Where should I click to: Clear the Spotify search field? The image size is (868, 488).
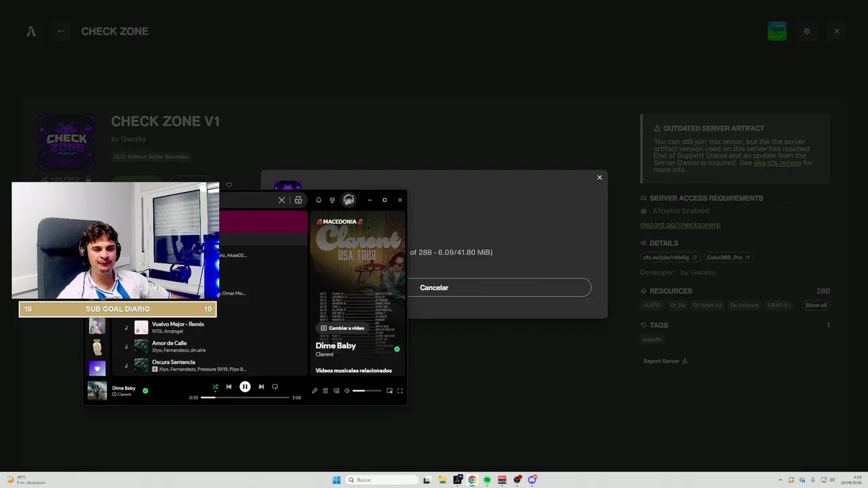(281, 200)
